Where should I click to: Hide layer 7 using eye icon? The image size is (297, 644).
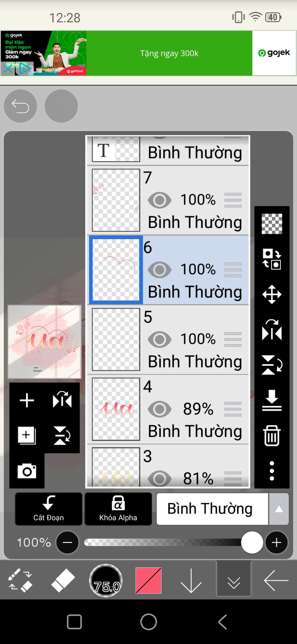click(160, 200)
